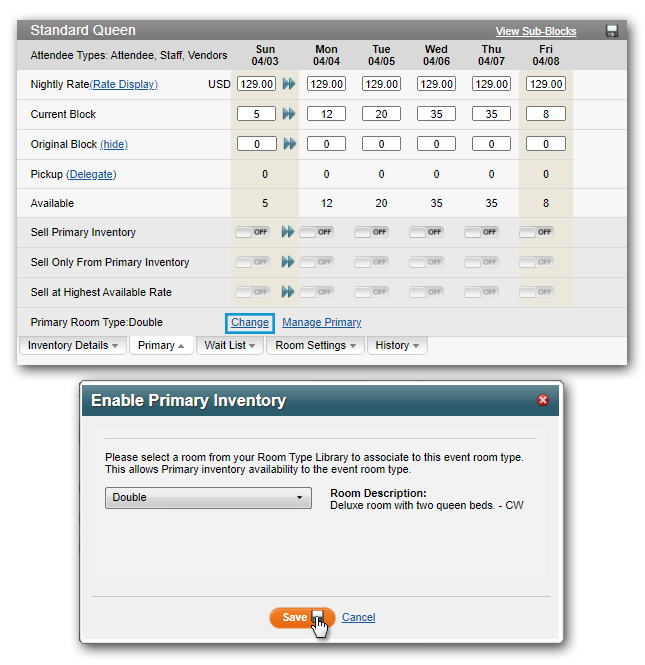Click copy-across arrows in Sell Primary Inventory row
The image size is (645, 665).
[289, 232]
